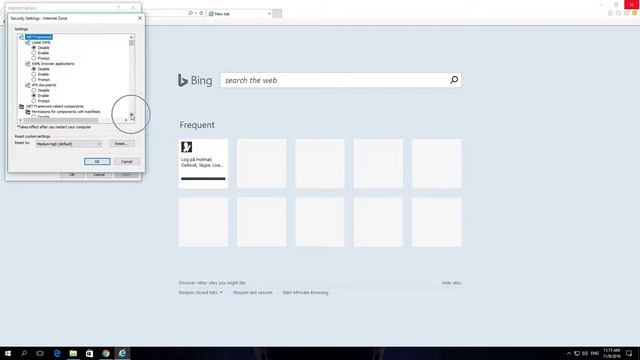Viewport: 640px width, 360px height.
Task: Open the Tools gear icon in IE
Action: coord(627,13)
